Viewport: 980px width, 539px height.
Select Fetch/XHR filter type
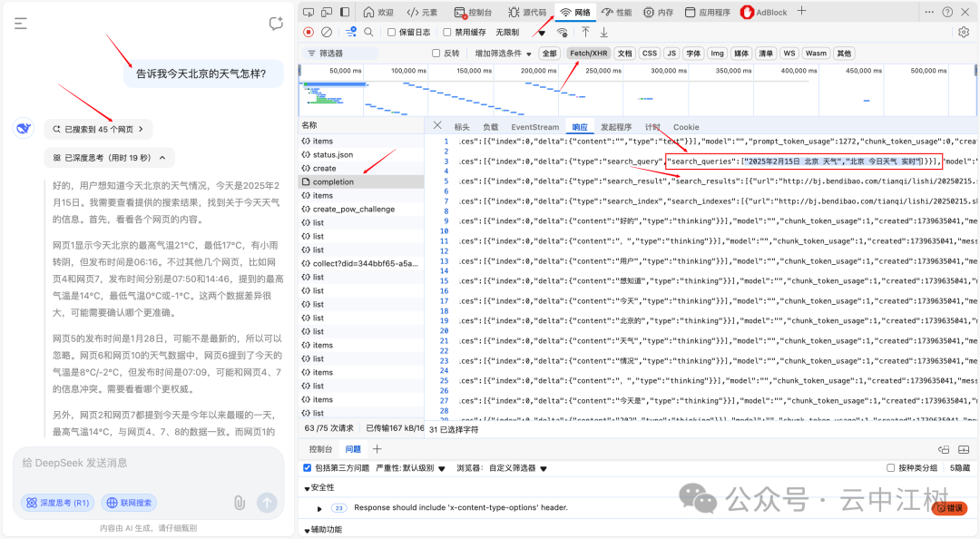pyautogui.click(x=588, y=54)
